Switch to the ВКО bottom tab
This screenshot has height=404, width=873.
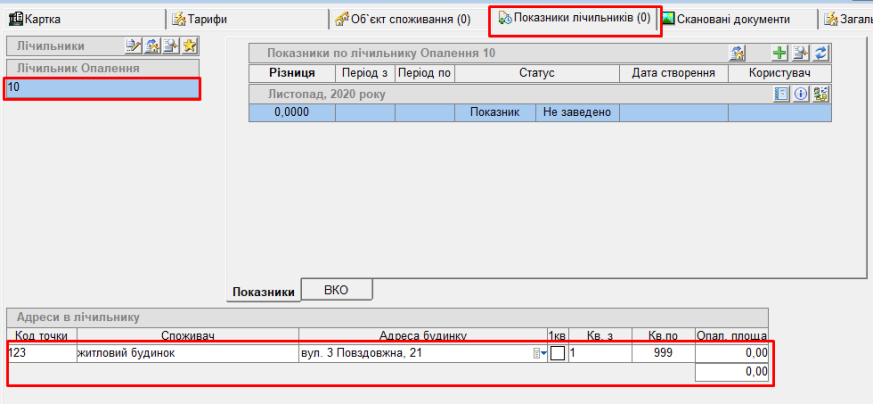[337, 289]
